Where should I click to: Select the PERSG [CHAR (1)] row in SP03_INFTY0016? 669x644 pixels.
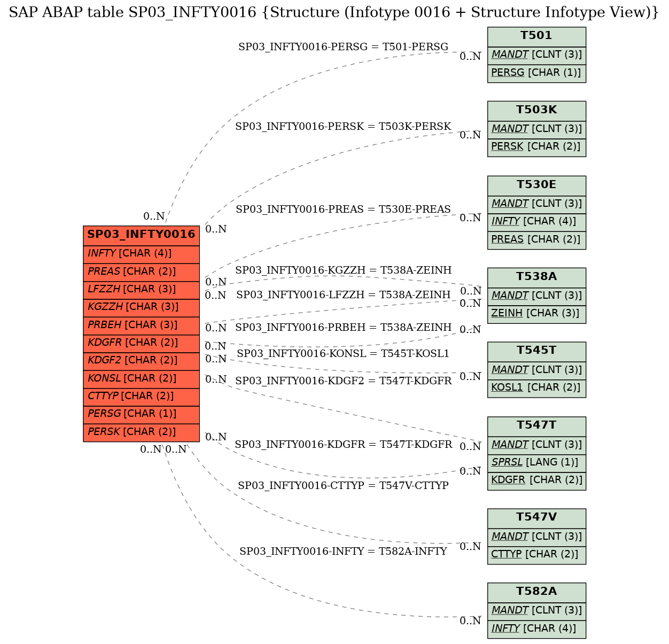click(x=141, y=414)
